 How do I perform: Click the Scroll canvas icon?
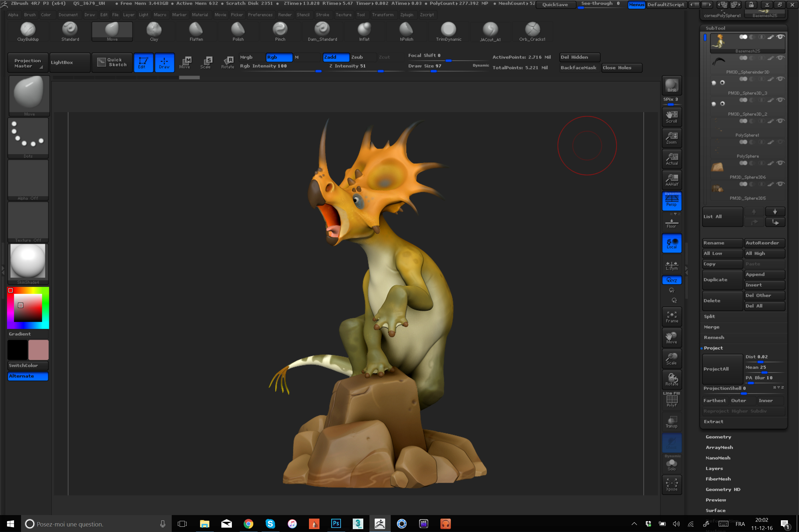pos(672,117)
